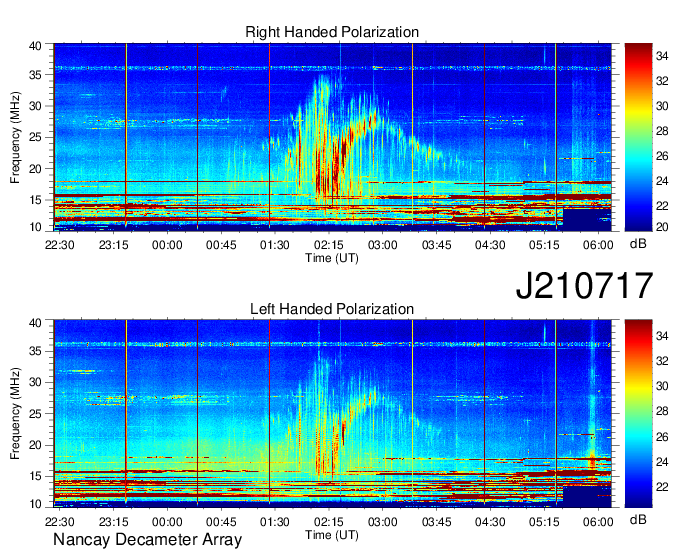Image resolution: width=680 pixels, height=552 pixels.
Task: Click the 25 MHz tick on Right Handed plot
Action: point(35,137)
